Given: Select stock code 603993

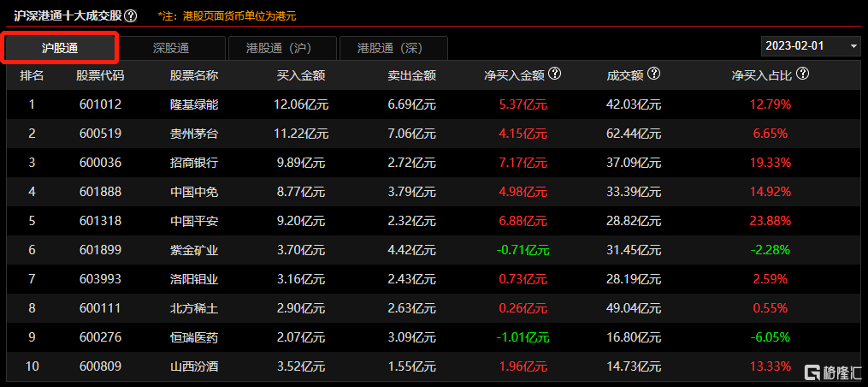Looking at the screenshot, I should (x=100, y=279).
